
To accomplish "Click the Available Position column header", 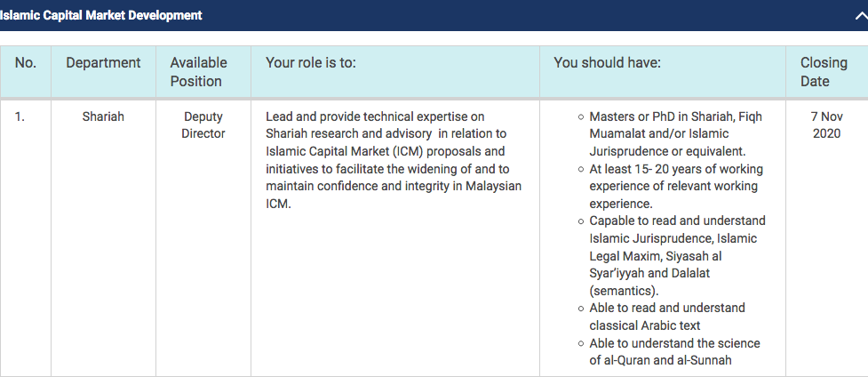I will click(198, 72).
